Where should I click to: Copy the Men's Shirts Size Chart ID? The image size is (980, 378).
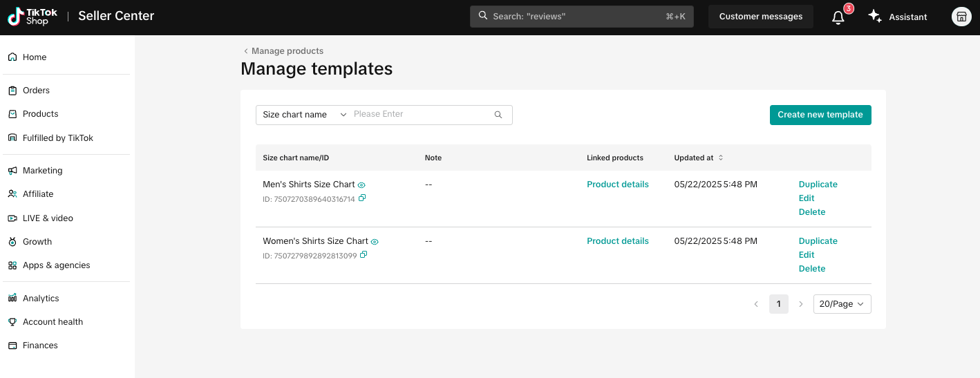click(x=363, y=198)
